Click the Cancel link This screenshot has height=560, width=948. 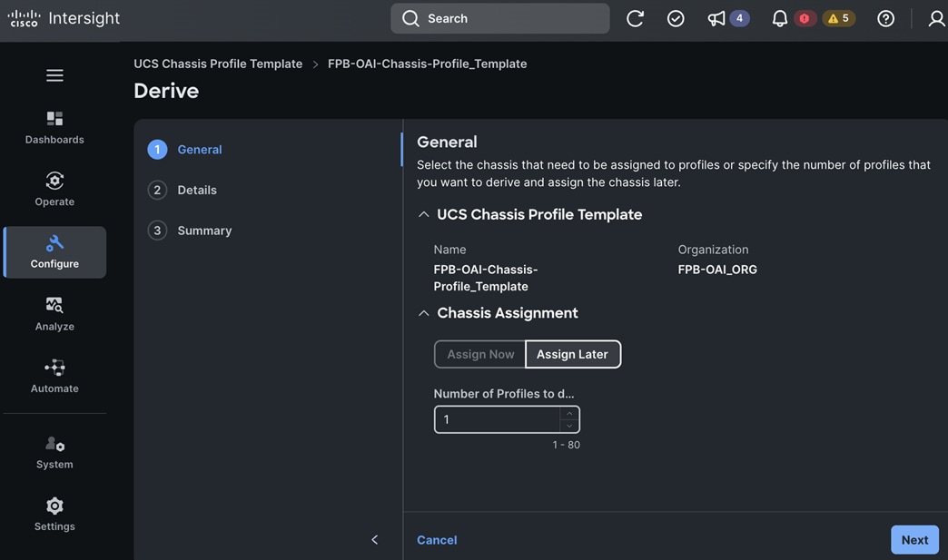[437, 540]
